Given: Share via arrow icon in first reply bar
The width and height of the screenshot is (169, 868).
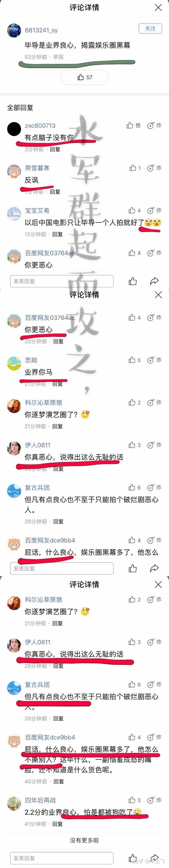Looking at the screenshot, I should [154, 281].
